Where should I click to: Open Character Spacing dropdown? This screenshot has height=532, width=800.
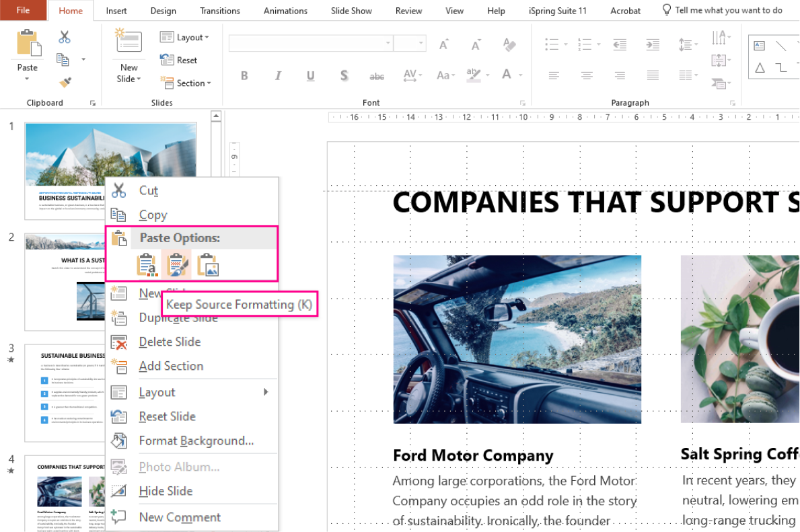tap(412, 76)
